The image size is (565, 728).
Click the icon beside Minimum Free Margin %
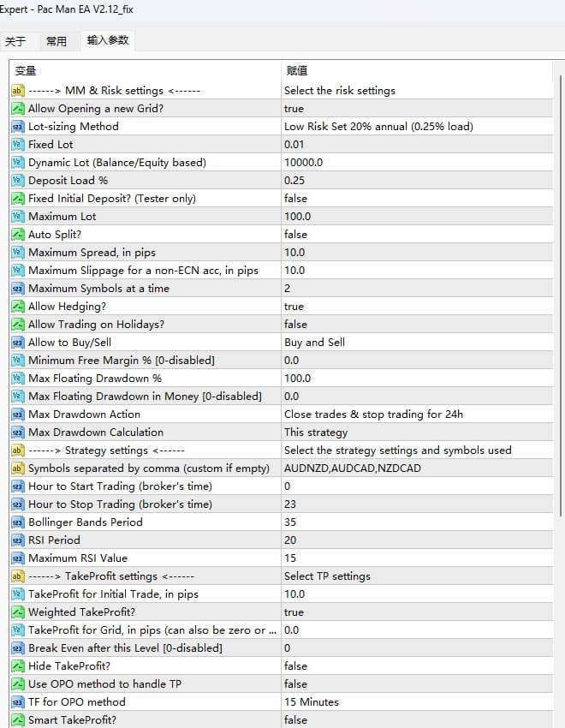click(18, 361)
